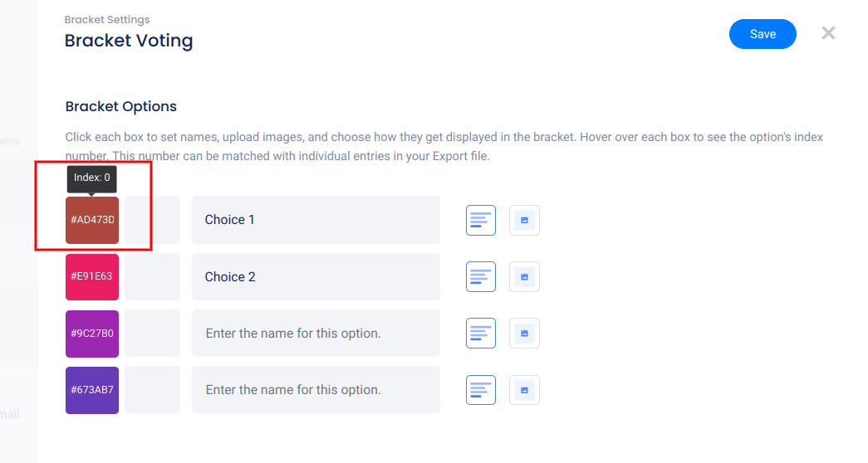Screen dimensions: 868x463
Task: Select the #9C27B0 purple color swatch
Action: pos(92,334)
